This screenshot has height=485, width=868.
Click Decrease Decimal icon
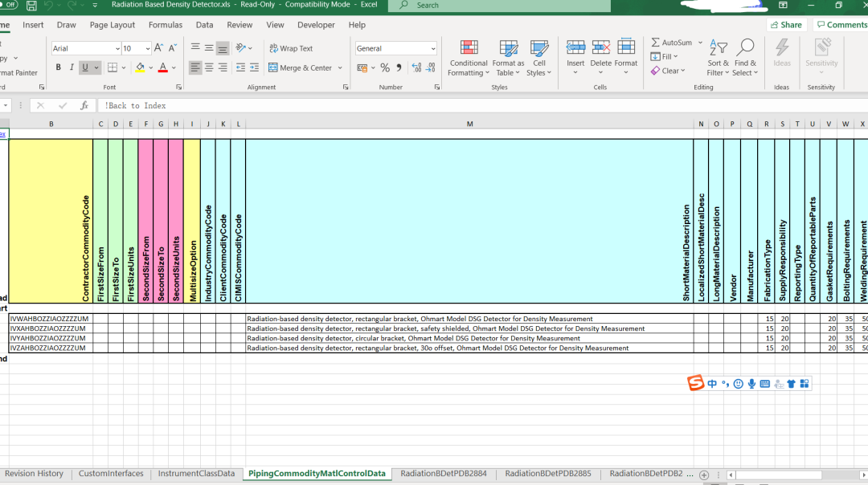431,67
